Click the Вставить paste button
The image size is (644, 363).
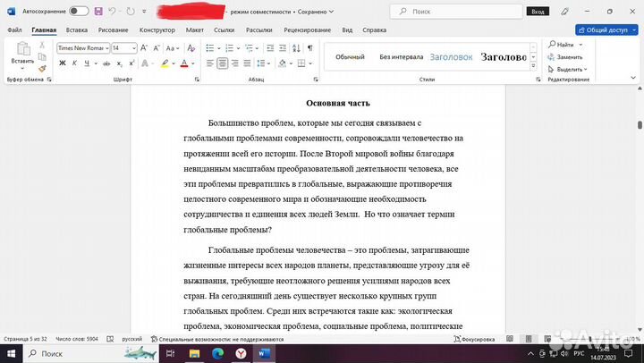coord(22,55)
